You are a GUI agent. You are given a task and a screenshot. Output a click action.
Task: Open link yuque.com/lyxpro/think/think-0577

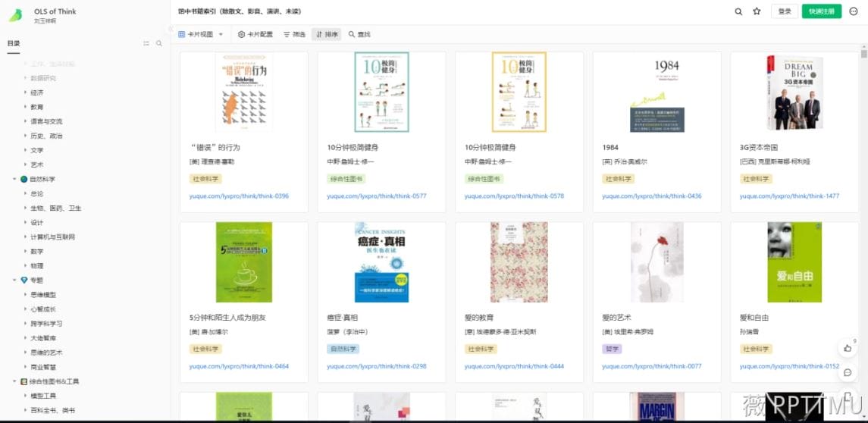pos(377,196)
